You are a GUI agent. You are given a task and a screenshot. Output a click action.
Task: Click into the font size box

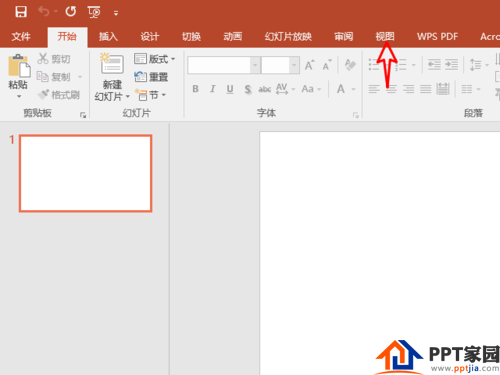coord(275,65)
